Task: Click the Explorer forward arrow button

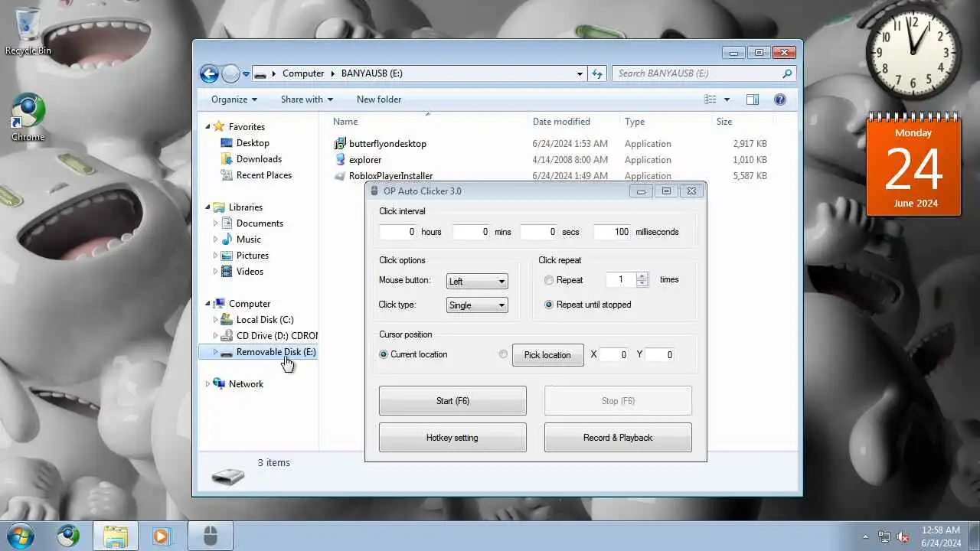Action: point(230,73)
